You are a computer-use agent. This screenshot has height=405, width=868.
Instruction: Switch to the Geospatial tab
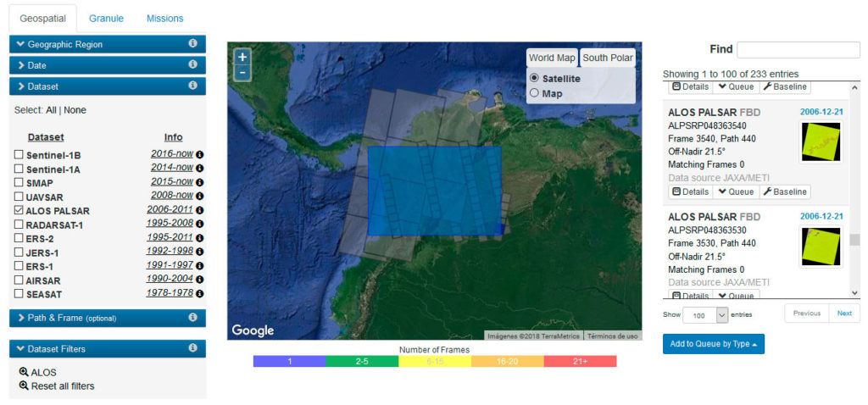(42, 19)
